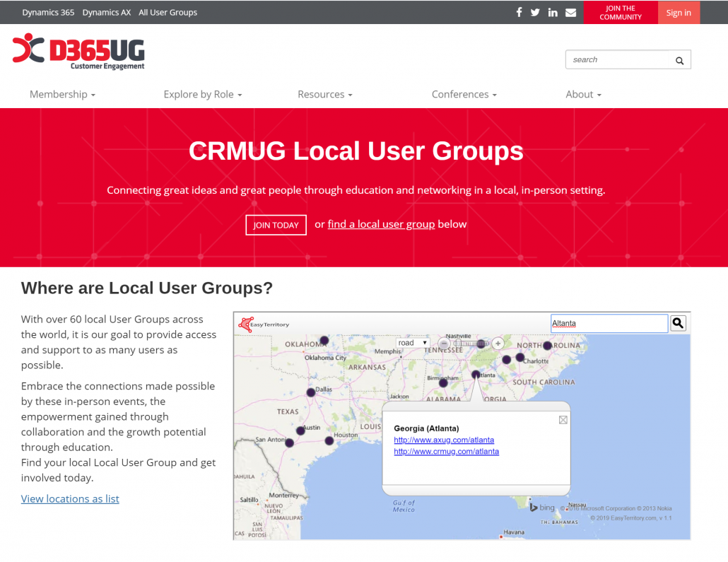Follow the find a local user group link

pyautogui.click(x=381, y=224)
